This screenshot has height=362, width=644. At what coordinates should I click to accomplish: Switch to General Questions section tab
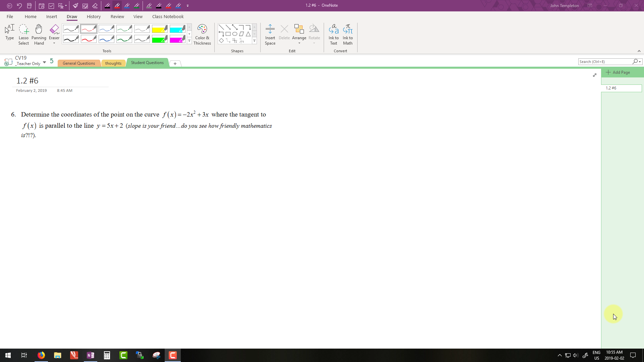pos(79,63)
